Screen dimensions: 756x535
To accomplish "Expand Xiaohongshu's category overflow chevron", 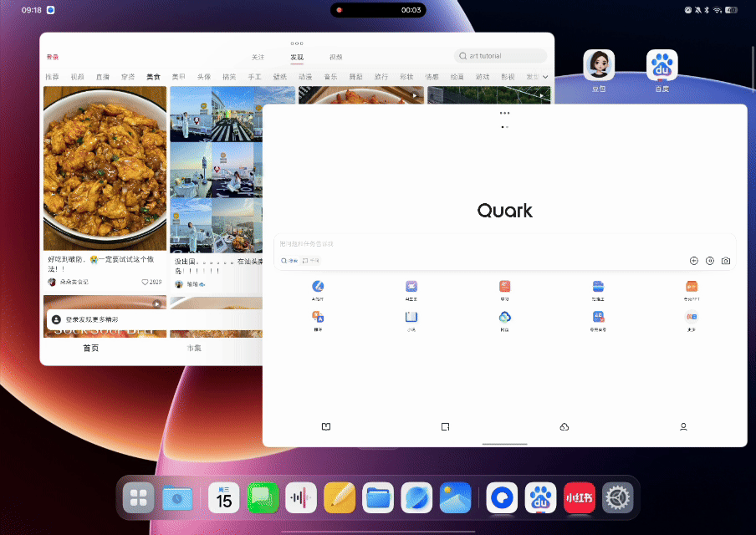I will point(544,76).
